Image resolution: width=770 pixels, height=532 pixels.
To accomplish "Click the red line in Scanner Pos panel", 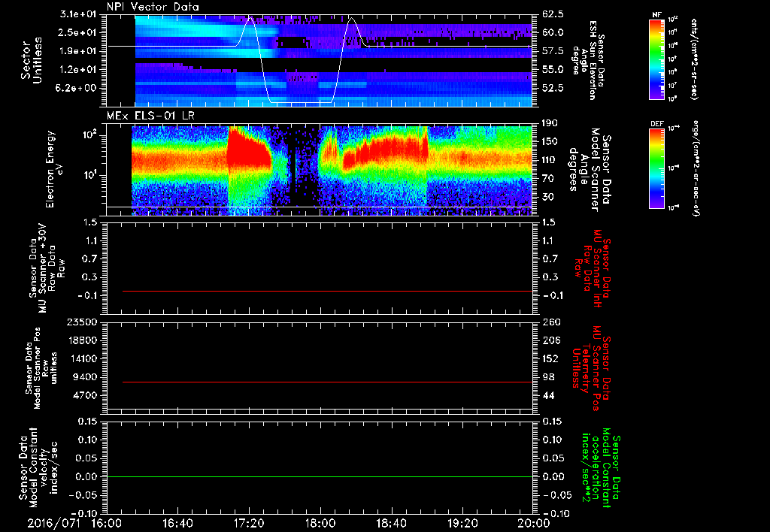I will [327, 382].
